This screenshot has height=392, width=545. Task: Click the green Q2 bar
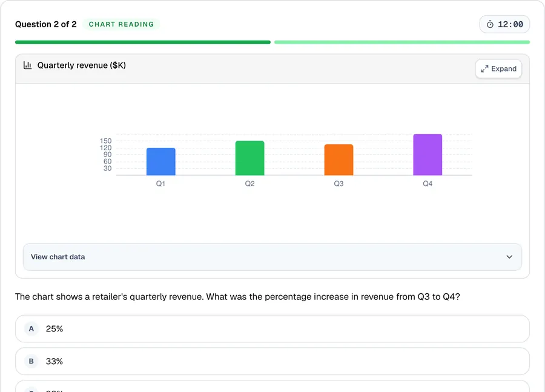coord(250,158)
